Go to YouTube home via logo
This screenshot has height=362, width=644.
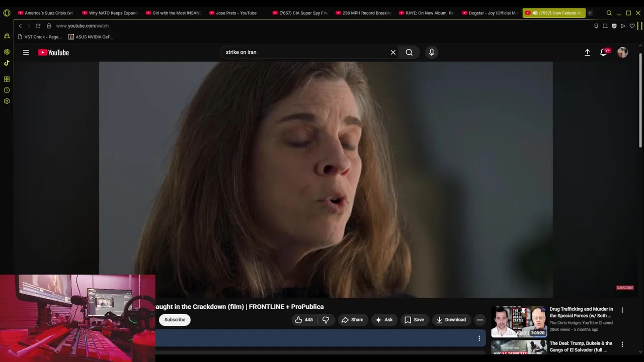click(53, 52)
